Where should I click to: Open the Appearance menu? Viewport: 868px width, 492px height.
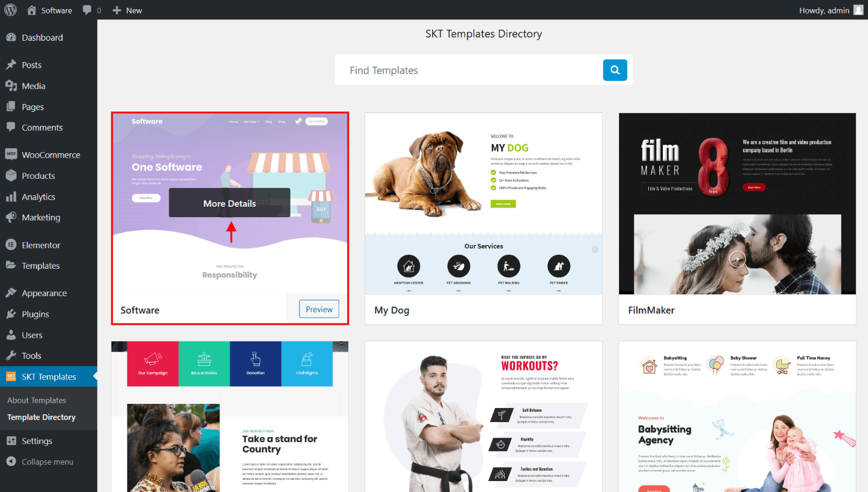[x=49, y=293]
